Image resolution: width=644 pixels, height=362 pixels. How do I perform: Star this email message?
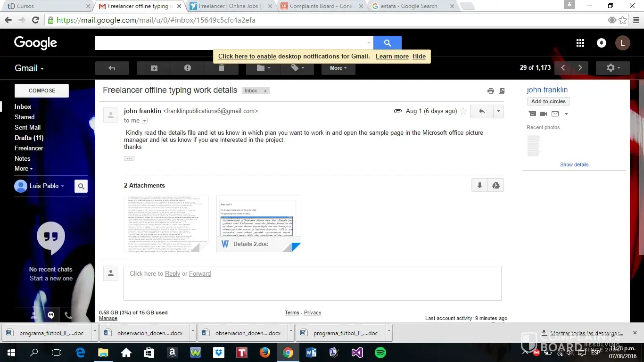(x=463, y=111)
